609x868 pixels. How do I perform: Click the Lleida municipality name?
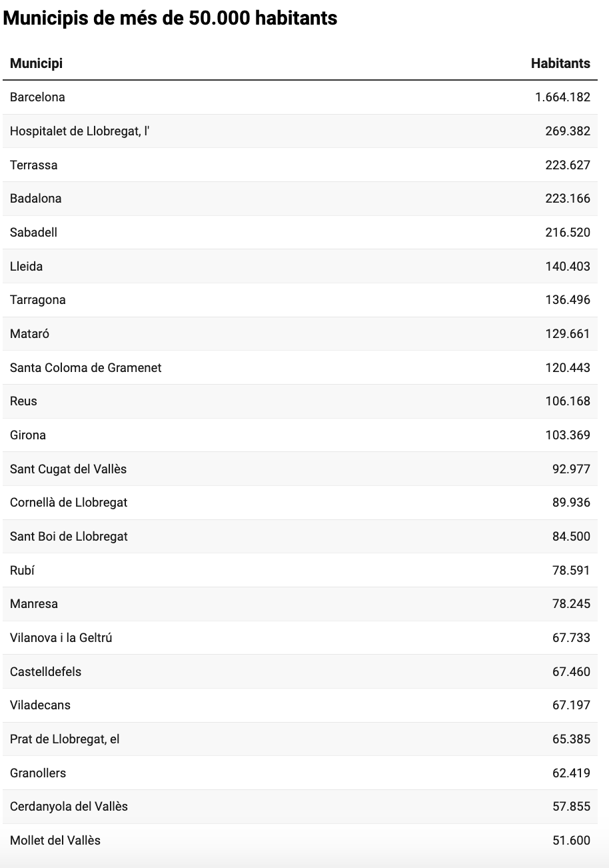tap(27, 267)
